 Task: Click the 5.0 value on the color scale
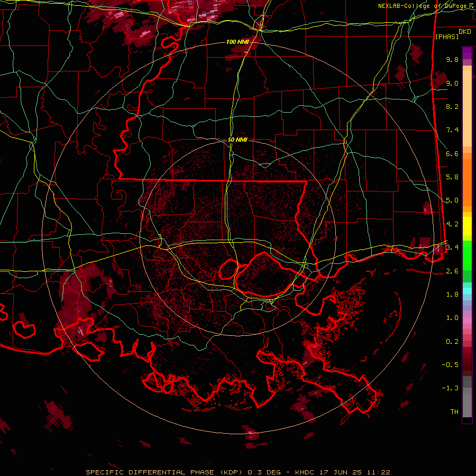[x=452, y=200]
